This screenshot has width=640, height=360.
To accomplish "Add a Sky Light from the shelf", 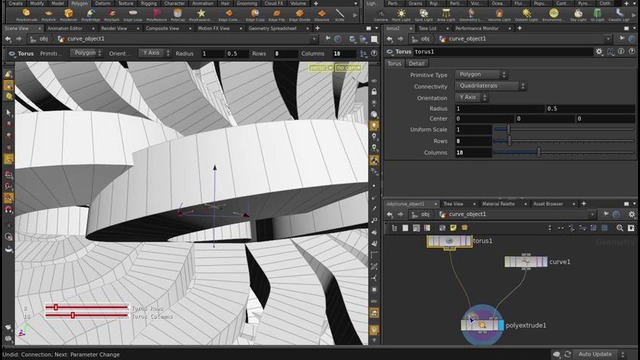I will tap(578, 15).
